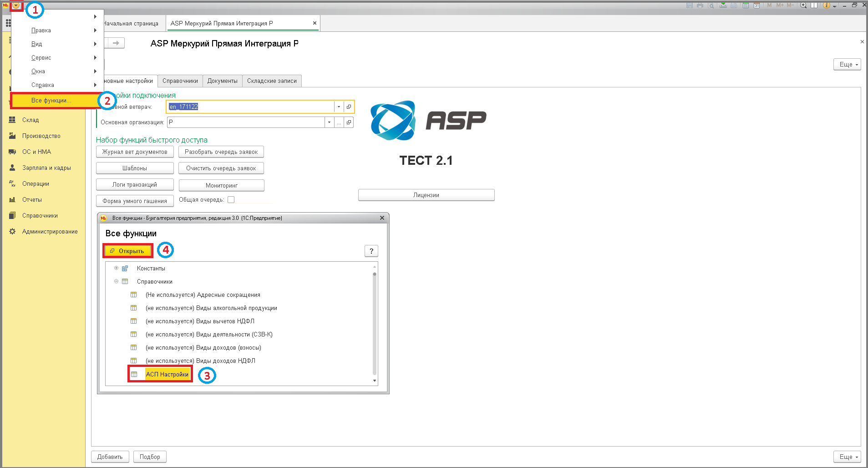Click the Все функции list scrollbar
The height and width of the screenshot is (468, 868).
coord(375,323)
